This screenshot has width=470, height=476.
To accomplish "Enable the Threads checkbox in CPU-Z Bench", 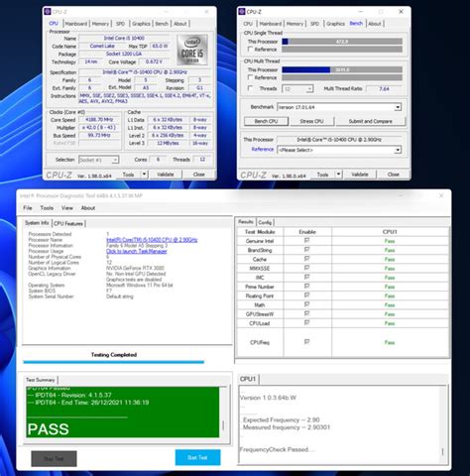I will click(250, 88).
